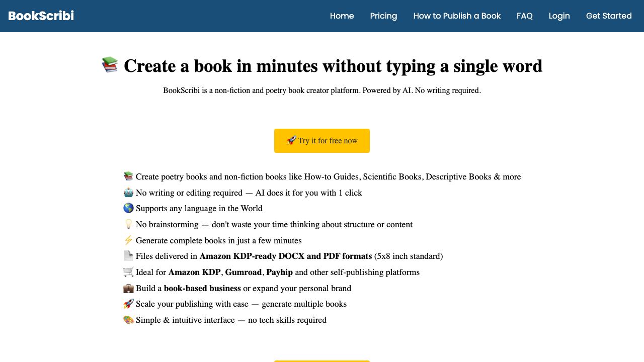Open the BookScribi logo homepage link
This screenshot has width=644, height=362.
(41, 16)
